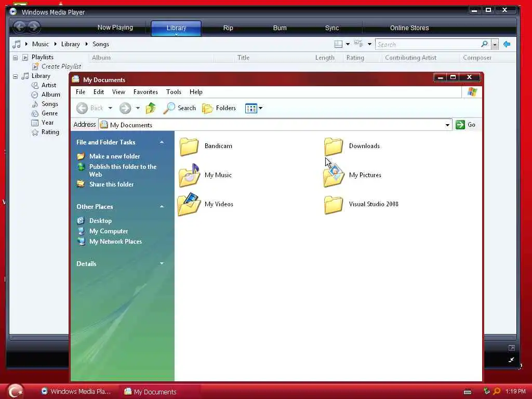Click Windows Media Player taskbar button
The width and height of the screenshot is (532, 399).
[76, 392]
